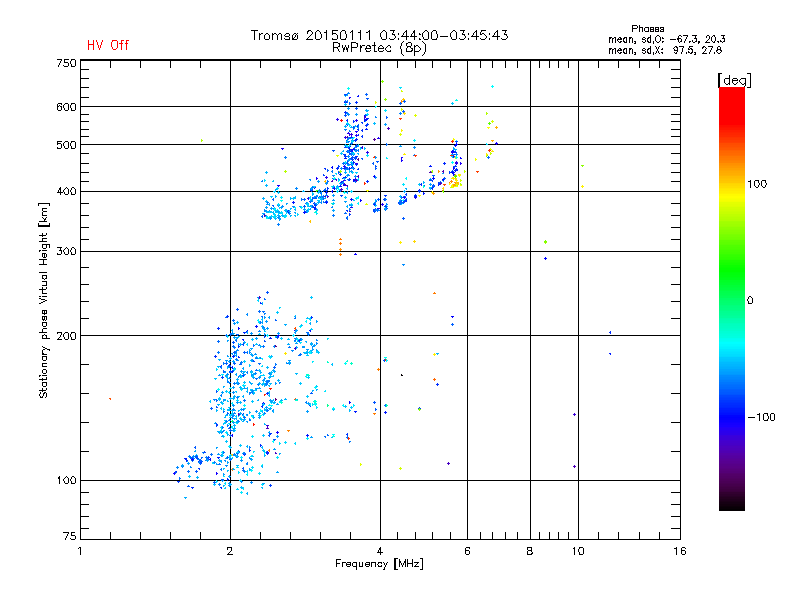This screenshot has height=600, width=800.
Task: Click the red 'HV Off' status text
Action: (108, 45)
